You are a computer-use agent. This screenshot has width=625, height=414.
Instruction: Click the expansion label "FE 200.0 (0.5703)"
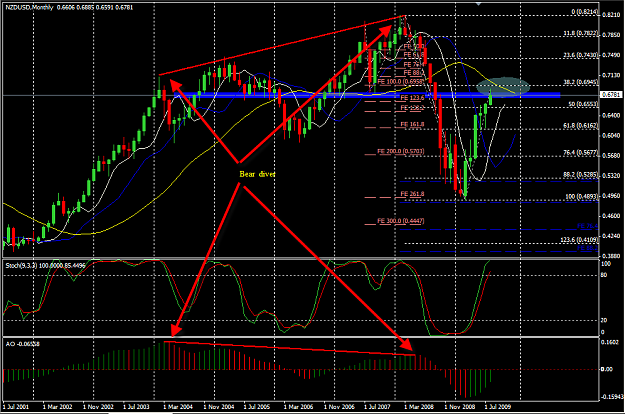tap(401, 151)
